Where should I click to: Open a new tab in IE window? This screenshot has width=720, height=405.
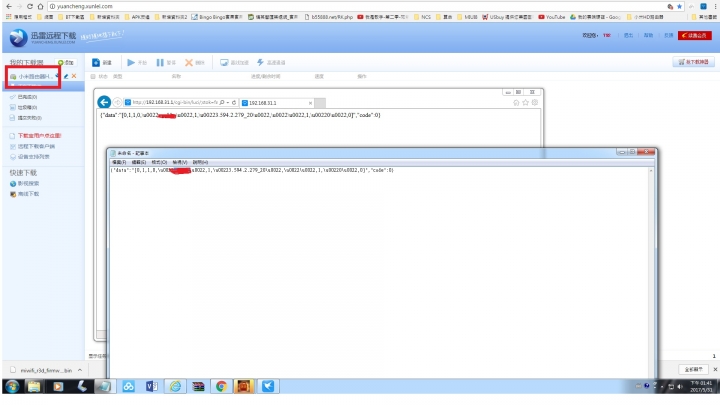[x=320, y=103]
